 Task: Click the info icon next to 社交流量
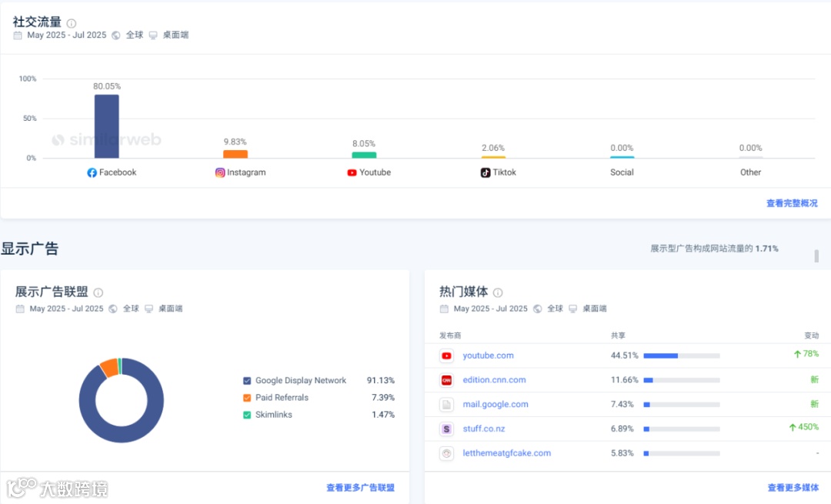point(72,23)
